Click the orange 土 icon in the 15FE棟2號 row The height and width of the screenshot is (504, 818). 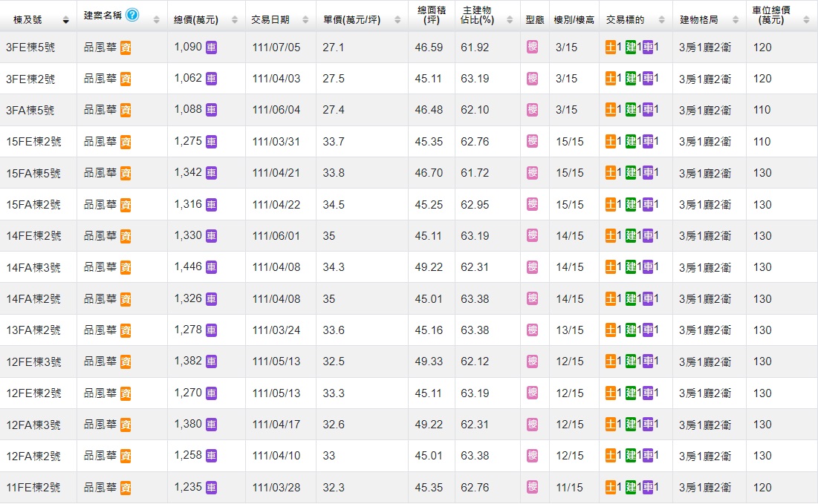click(x=611, y=141)
